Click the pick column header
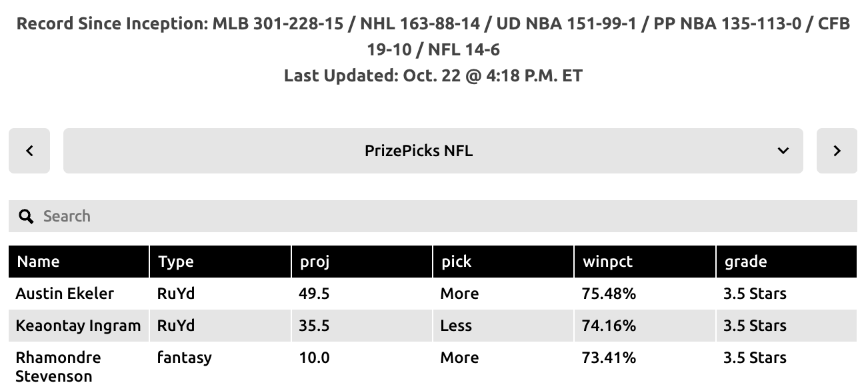Image resolution: width=868 pixels, height=391 pixels. pos(455,261)
